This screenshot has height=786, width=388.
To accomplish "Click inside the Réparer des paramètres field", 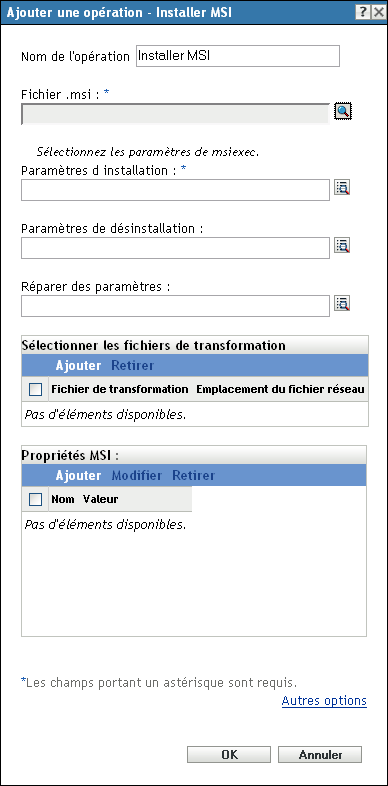I will click(x=175, y=306).
